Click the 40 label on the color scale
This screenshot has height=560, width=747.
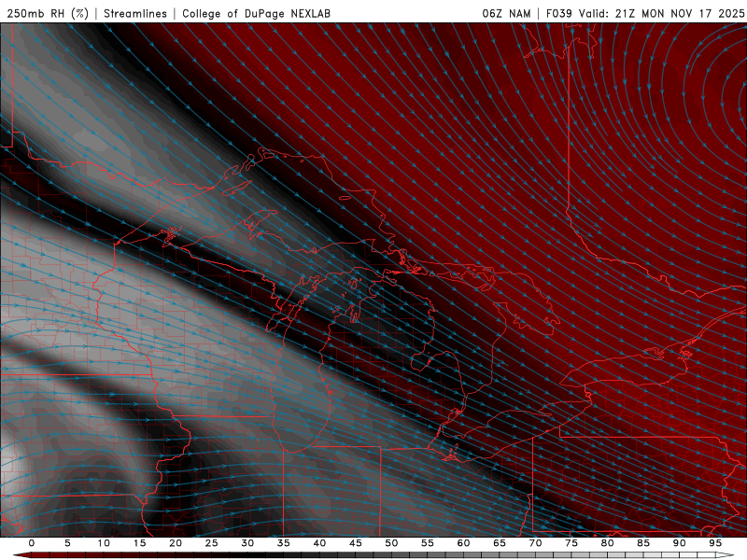[319, 543]
